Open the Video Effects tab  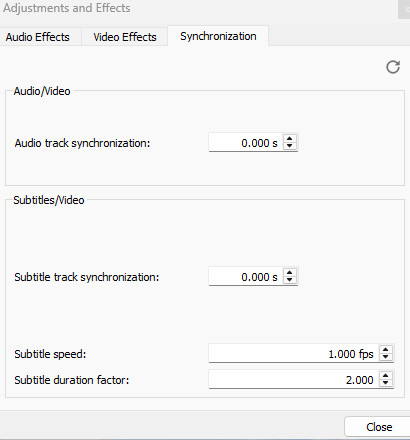tap(125, 37)
